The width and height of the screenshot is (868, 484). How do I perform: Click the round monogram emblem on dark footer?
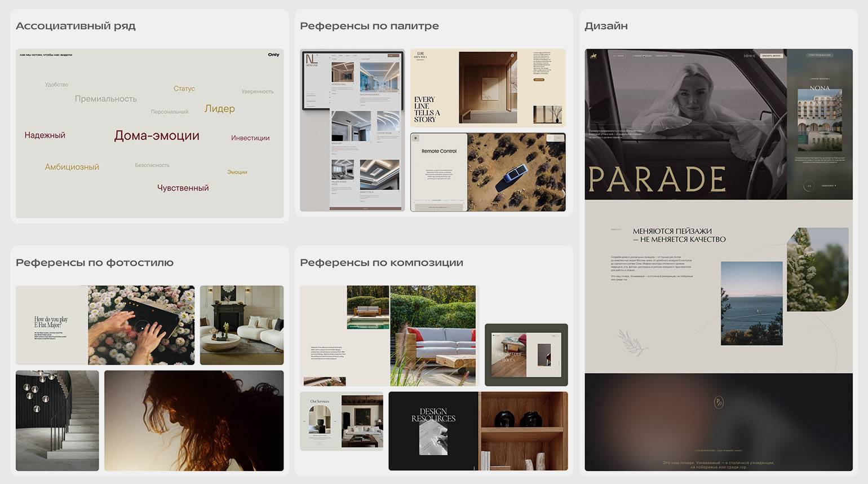click(x=719, y=402)
